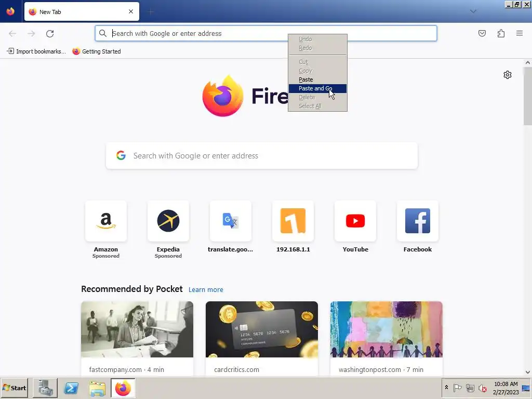Open a new tab with plus button
Screen dimensions: 532x399
(150, 12)
